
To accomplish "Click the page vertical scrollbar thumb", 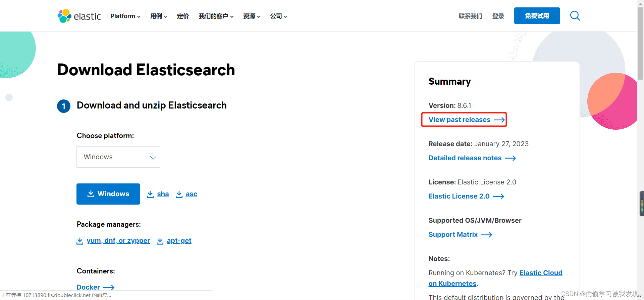I will (640, 44).
